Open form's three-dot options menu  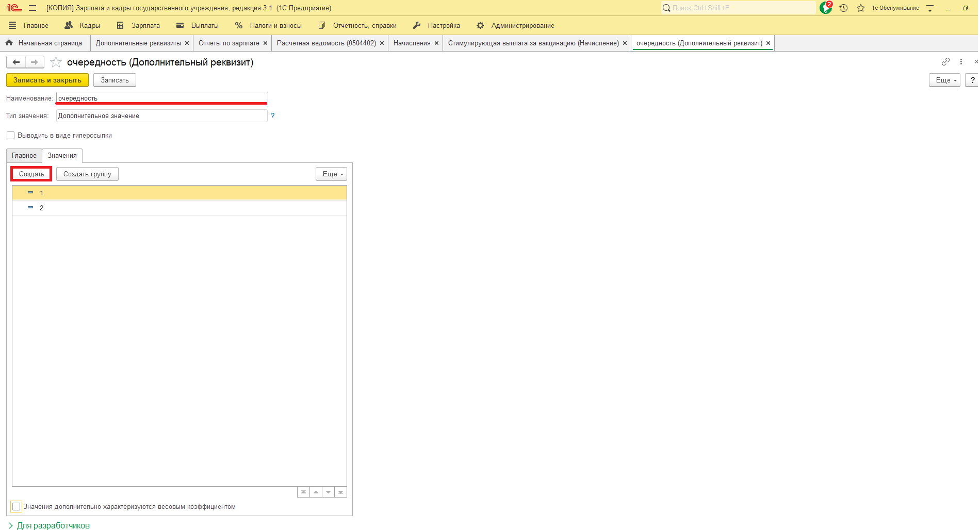click(x=961, y=62)
